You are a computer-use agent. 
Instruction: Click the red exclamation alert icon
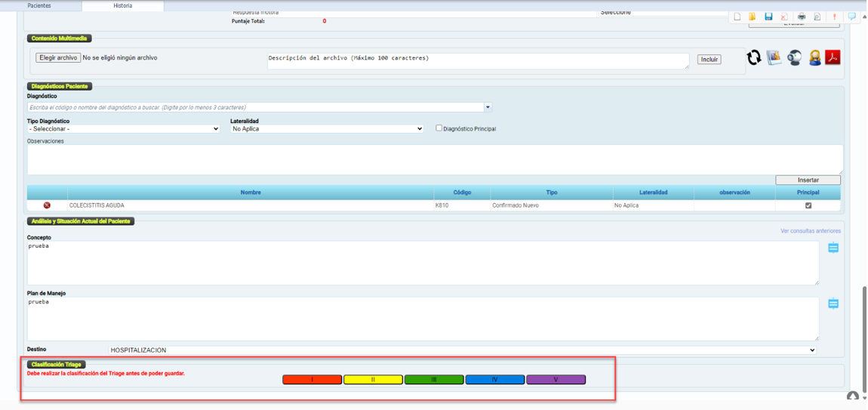834,17
